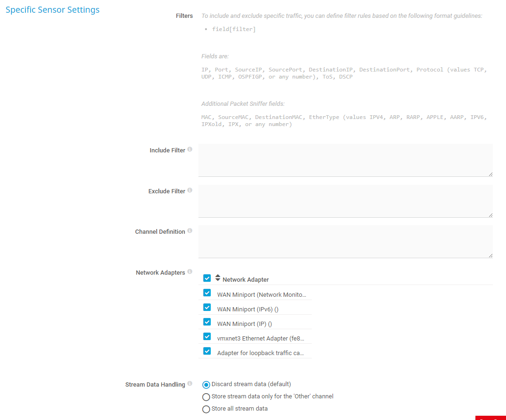Screen dimensions: 506x420
Task: Click info icon next to Include Filter
Action: coord(190,150)
